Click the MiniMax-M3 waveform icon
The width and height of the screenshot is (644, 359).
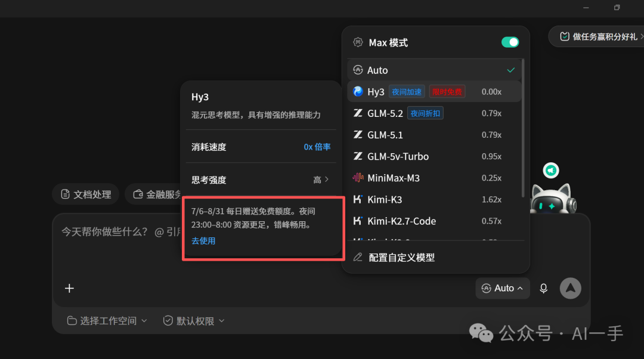pyautogui.click(x=358, y=178)
